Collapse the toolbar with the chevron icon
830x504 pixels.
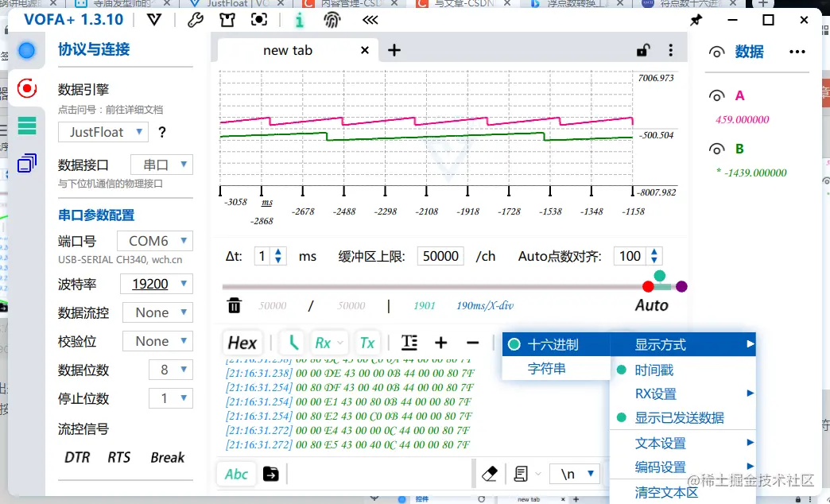tap(369, 21)
